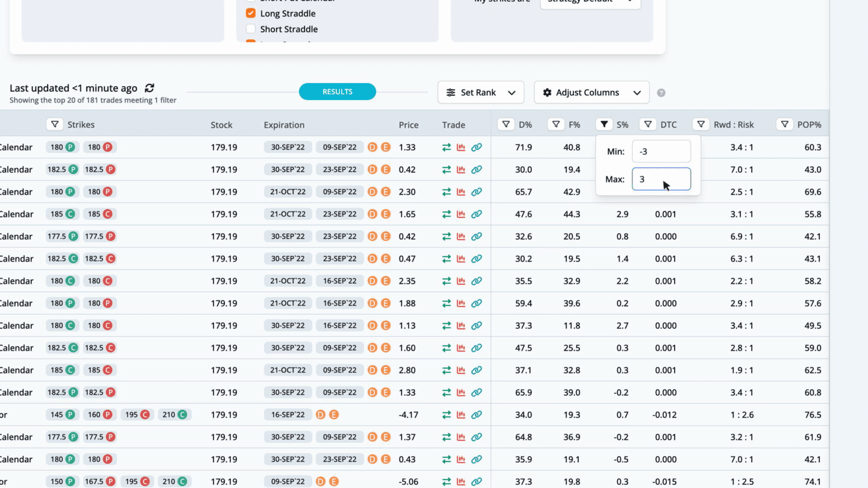Click orange D badge in the 2.30 row
The height and width of the screenshot is (488, 868).
372,192
